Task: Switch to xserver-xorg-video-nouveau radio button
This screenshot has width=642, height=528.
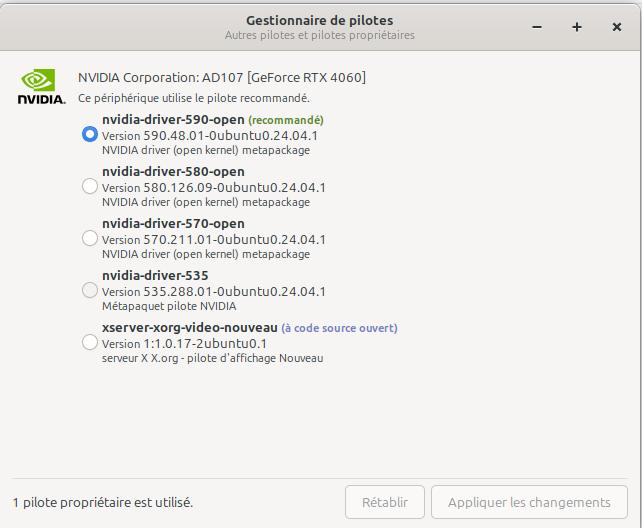Action: click(90, 343)
